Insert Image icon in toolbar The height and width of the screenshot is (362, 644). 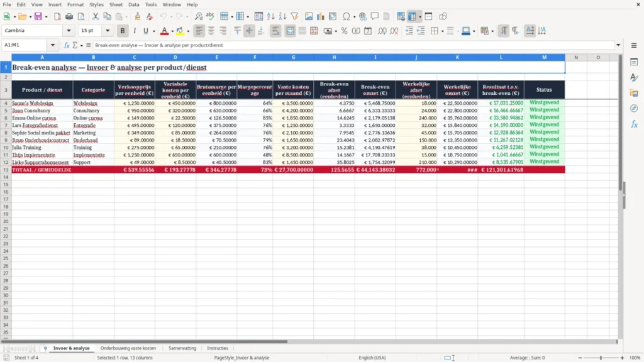click(x=309, y=16)
